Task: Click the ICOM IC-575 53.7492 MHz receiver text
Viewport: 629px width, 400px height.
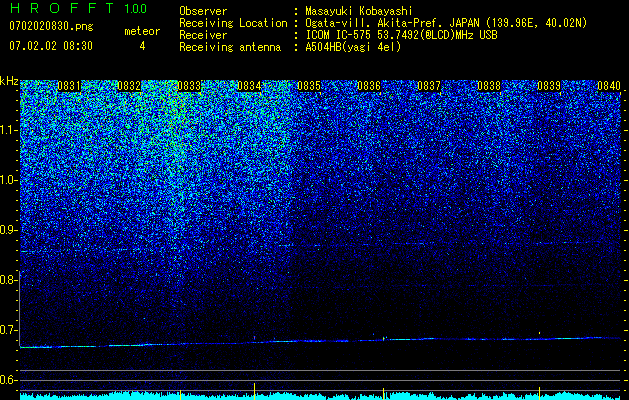Action: coord(401,35)
